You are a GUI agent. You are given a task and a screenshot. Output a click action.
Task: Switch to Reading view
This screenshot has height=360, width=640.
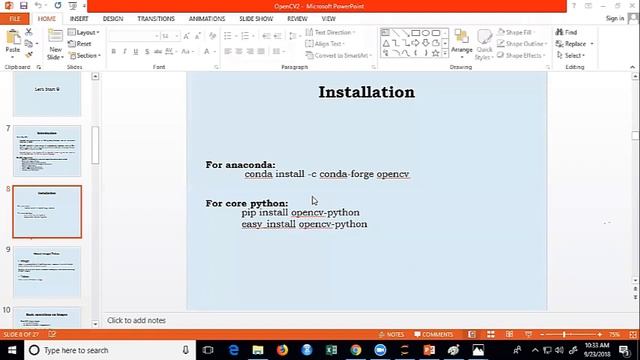pos(509,334)
